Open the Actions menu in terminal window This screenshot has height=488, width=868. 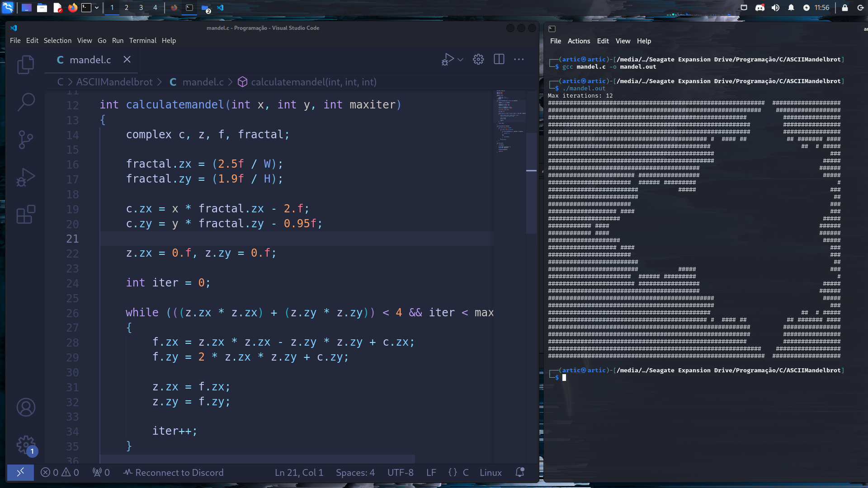point(579,41)
